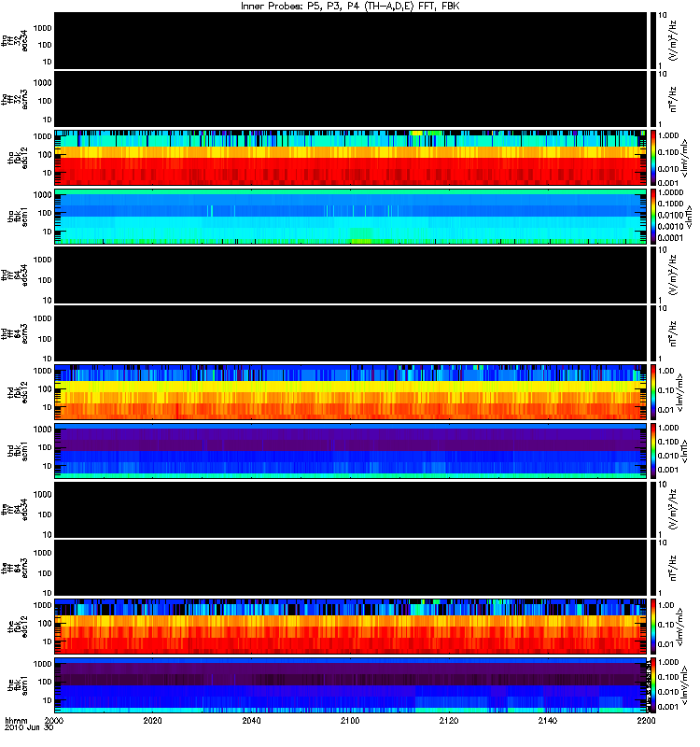The width and height of the screenshot is (700, 747).
Task: Click the 'the fbk scm1' y-axis title
Action: pos(18,685)
